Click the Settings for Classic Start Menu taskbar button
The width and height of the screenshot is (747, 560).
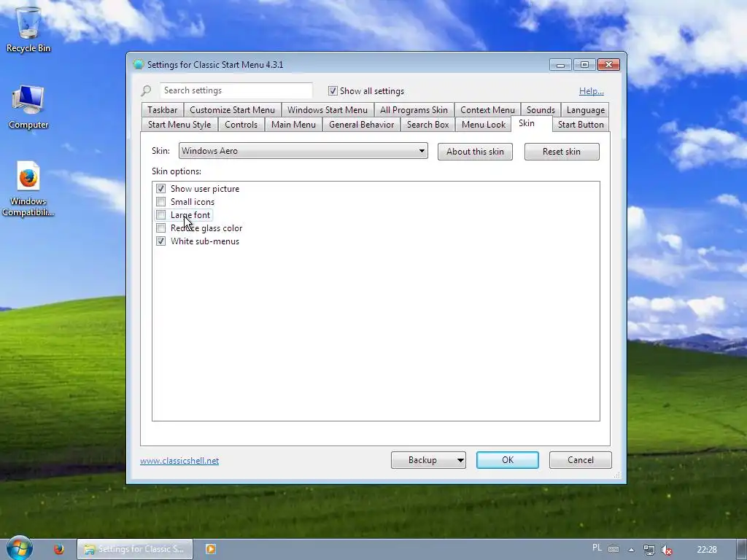135,549
